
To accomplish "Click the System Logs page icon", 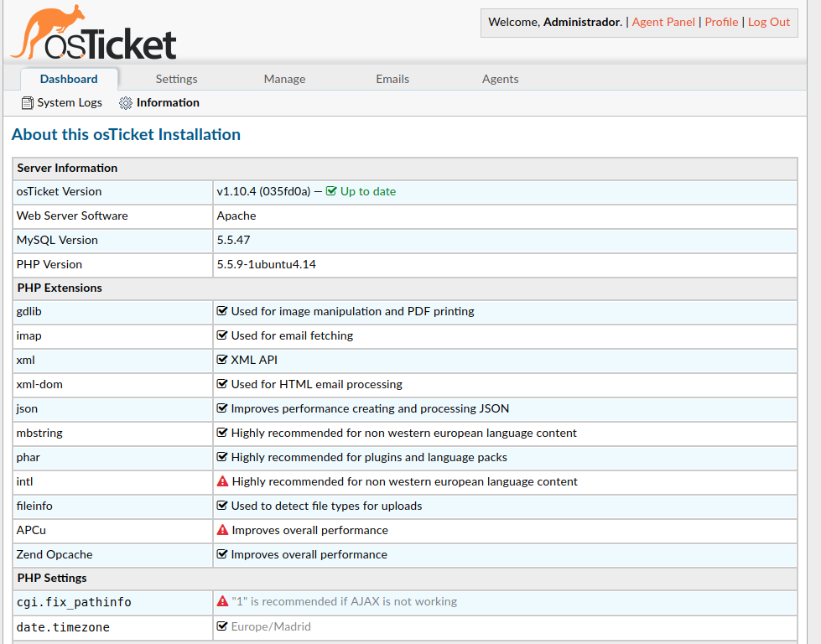I will [x=26, y=102].
